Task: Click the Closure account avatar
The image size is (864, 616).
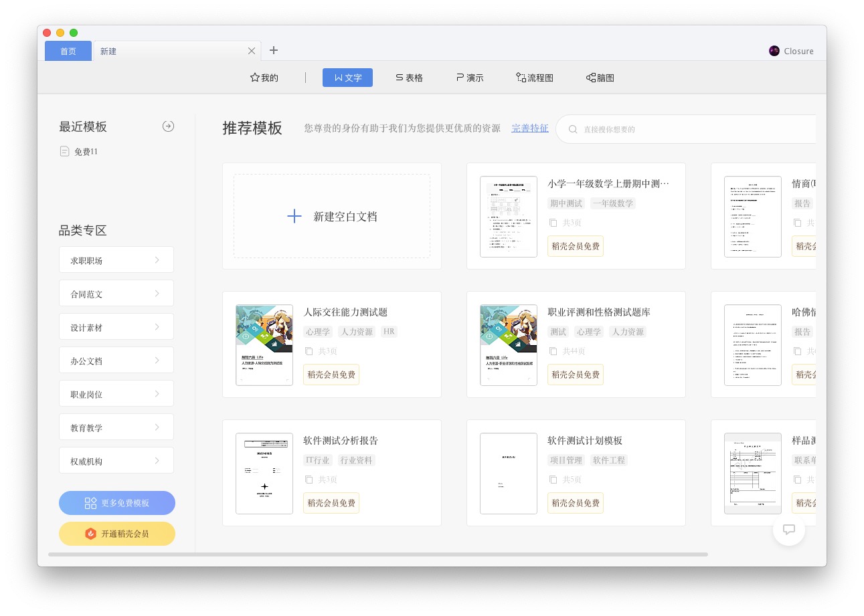Action: tap(774, 50)
